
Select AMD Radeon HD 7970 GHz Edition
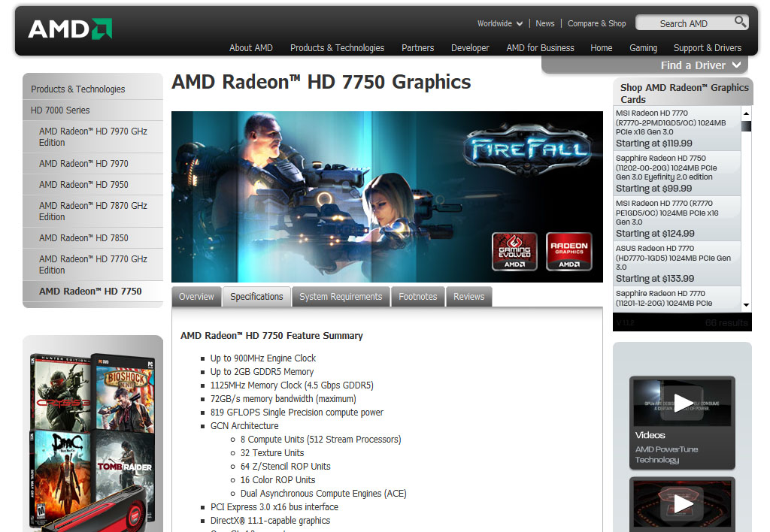click(93, 137)
